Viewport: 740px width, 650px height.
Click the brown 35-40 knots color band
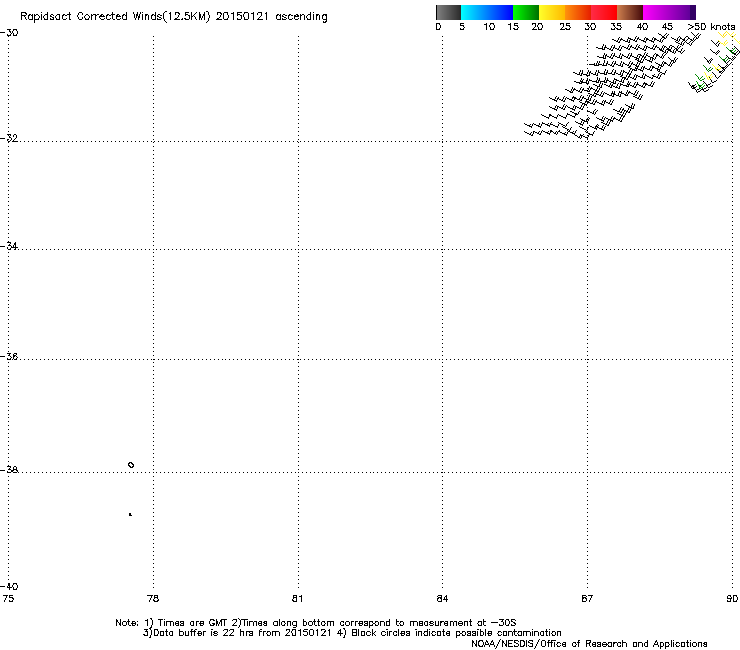click(x=630, y=12)
